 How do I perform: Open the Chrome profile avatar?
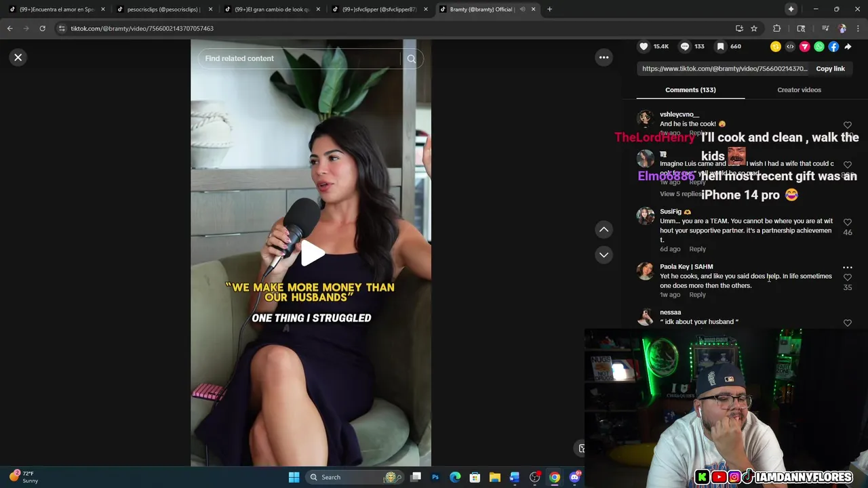click(842, 28)
